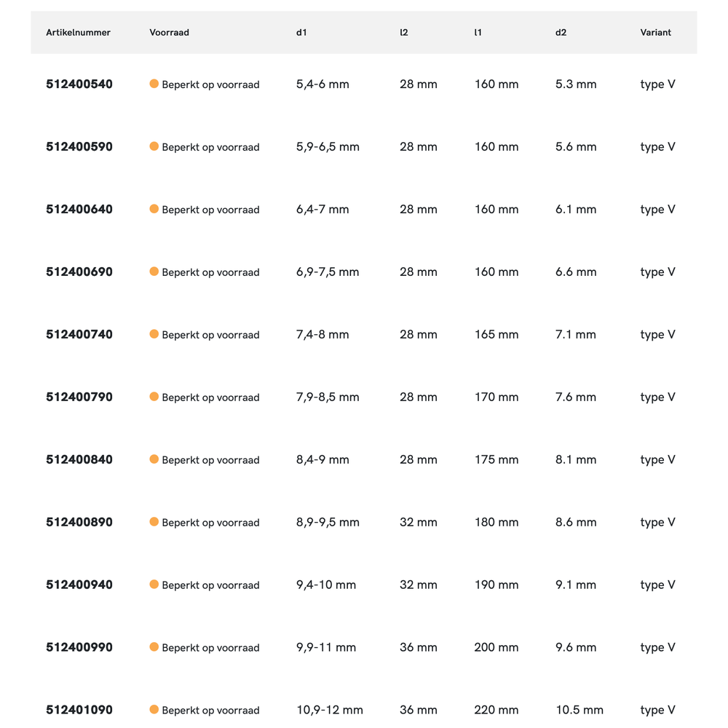Open article number 512400590
728x728 pixels.
point(79,147)
